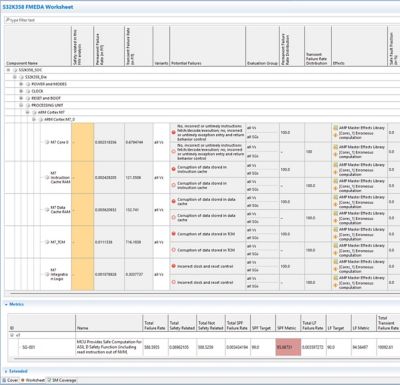Collapse the ARM Cortex M7 node

click(x=28, y=112)
